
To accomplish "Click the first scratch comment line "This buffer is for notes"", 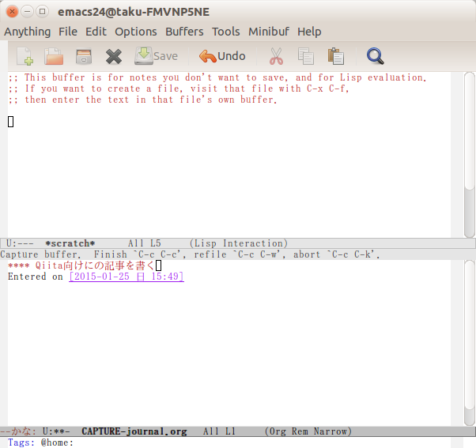I will click(x=217, y=77).
